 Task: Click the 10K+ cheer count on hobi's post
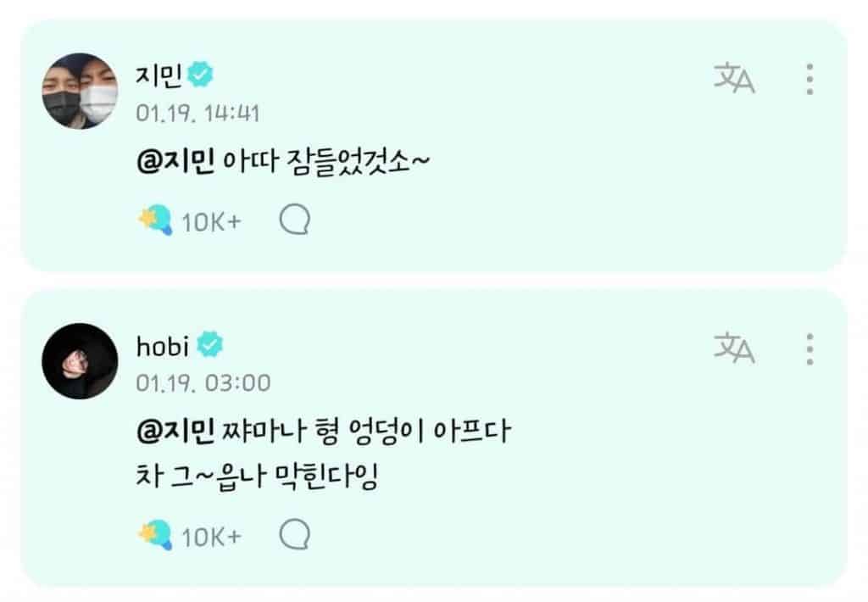pyautogui.click(x=212, y=536)
